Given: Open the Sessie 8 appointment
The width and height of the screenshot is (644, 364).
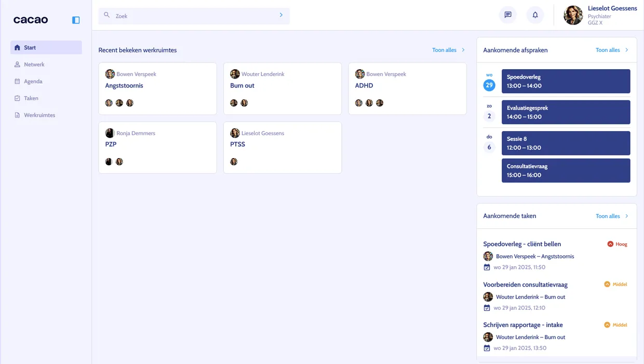Looking at the screenshot, I should (566, 143).
